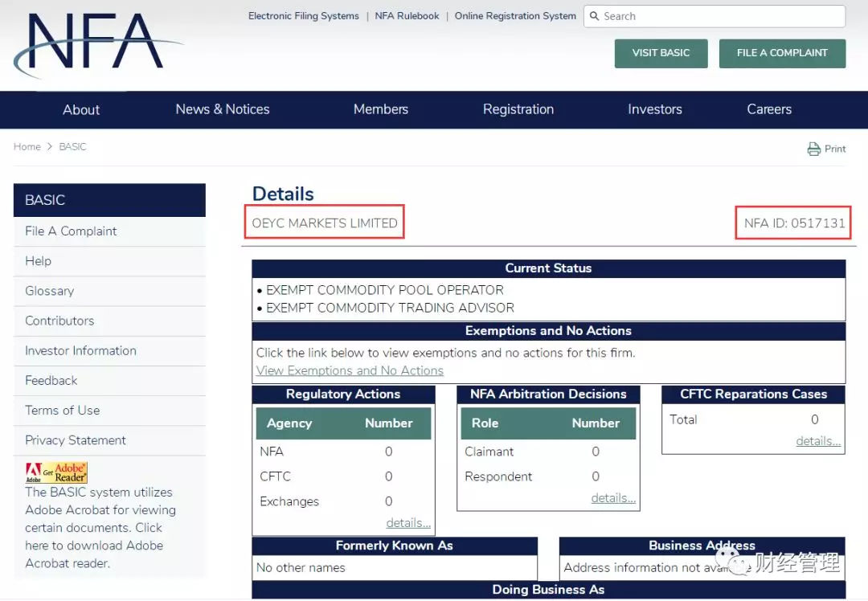
Task: Click the printer icon next to Print
Action: pyautogui.click(x=813, y=149)
